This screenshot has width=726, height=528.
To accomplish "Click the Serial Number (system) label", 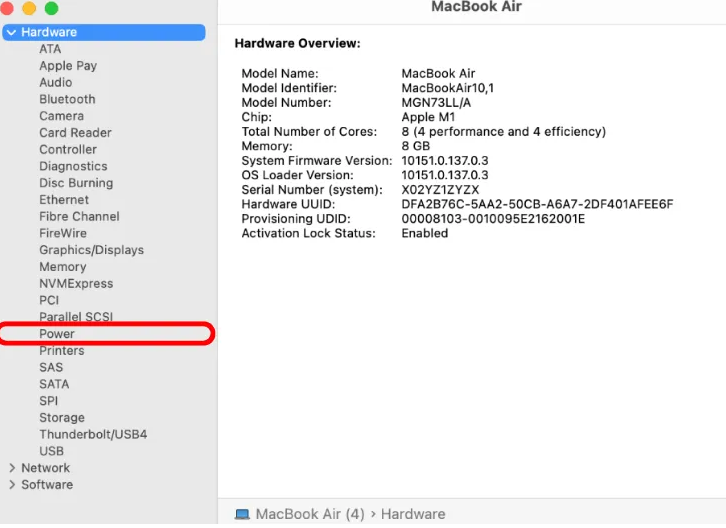I will pyautogui.click(x=312, y=190).
